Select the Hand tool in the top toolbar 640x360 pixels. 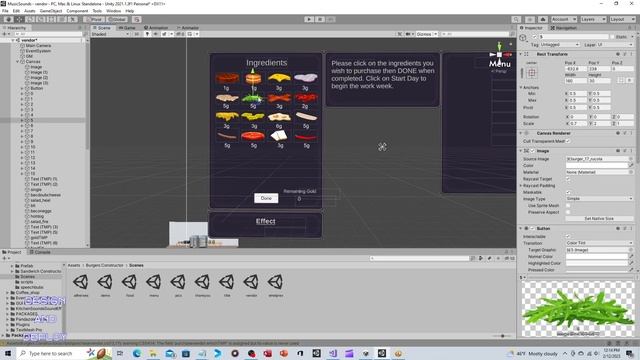click(8, 19)
